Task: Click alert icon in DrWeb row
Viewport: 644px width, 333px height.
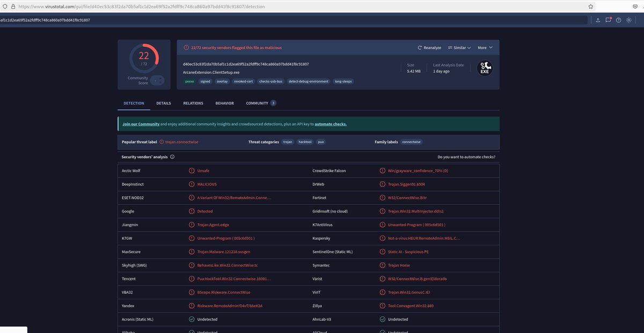Action: (383, 184)
